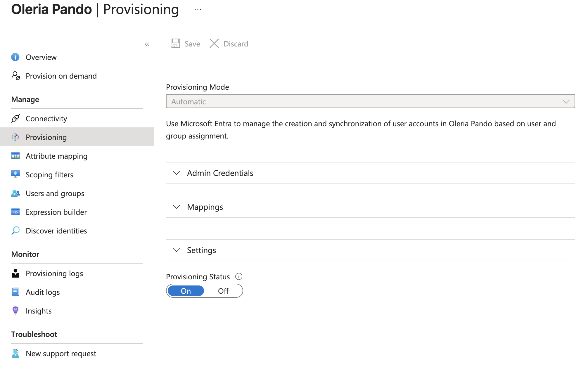
Task: Click the Settings heading text
Action: click(x=201, y=250)
